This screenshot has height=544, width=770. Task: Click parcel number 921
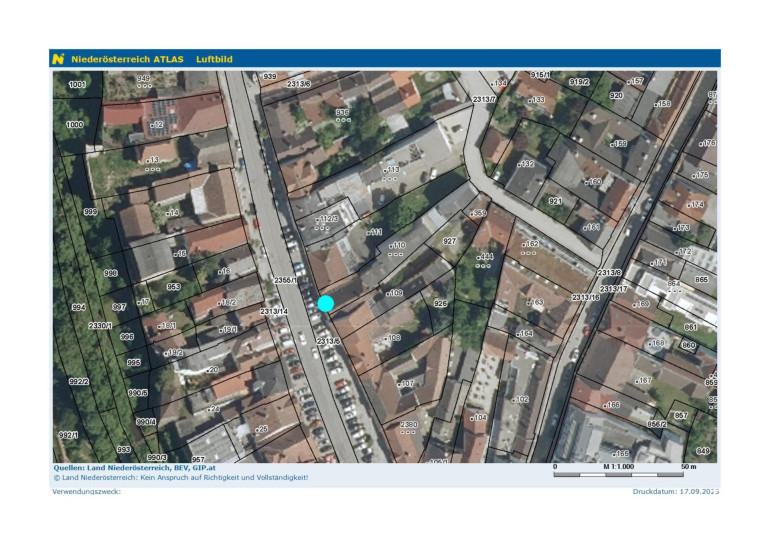pos(555,201)
